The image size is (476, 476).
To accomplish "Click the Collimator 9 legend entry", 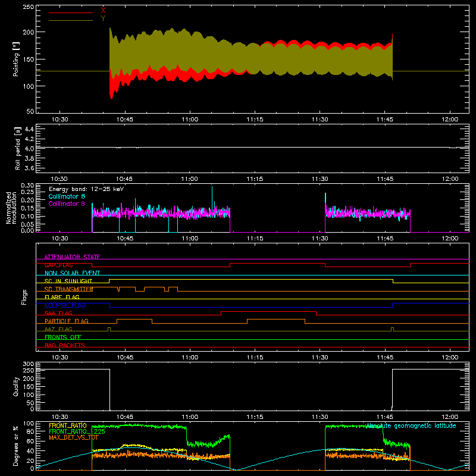I will tap(67, 203).
